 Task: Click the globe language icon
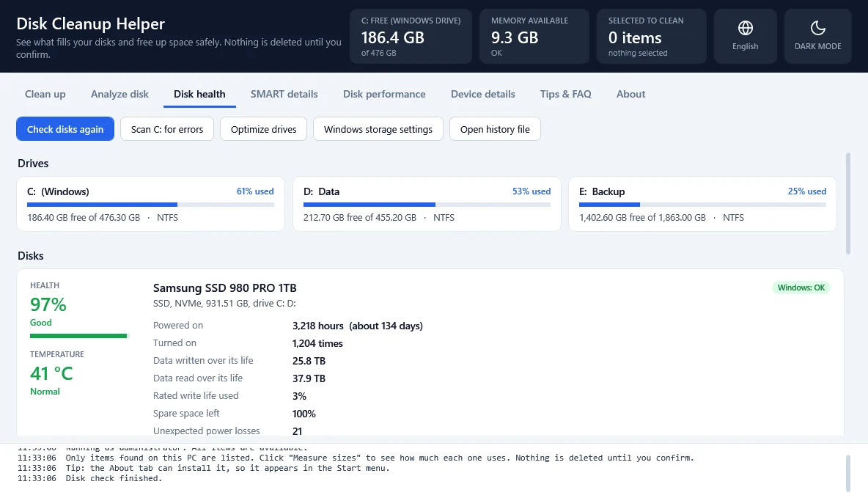[x=745, y=28]
